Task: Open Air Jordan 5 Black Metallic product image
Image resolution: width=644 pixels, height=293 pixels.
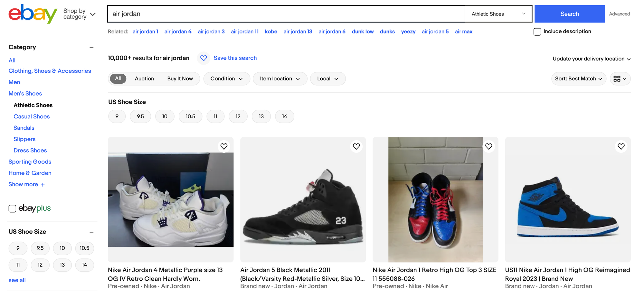Action: tap(303, 199)
